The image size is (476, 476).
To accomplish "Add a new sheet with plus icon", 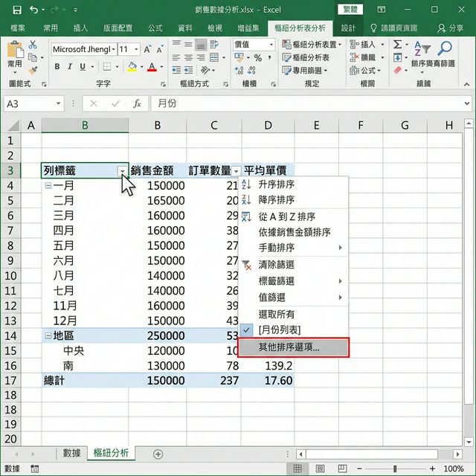I will (x=158, y=454).
